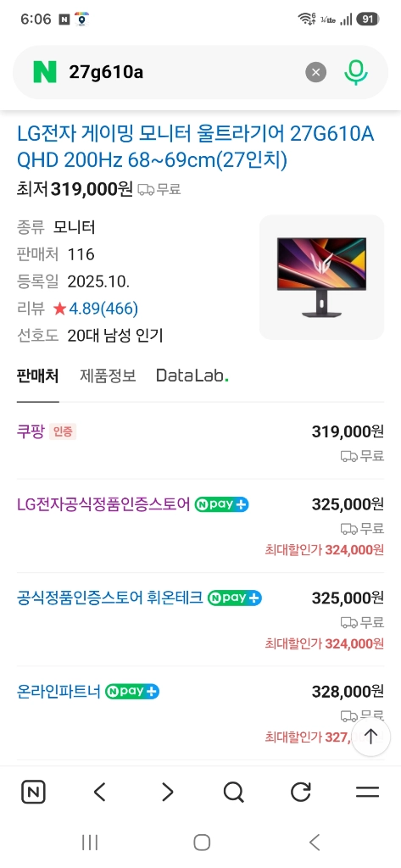Screen dimensions: 401x868
Task: Switch to the 제품정보 tab
Action: tap(108, 376)
